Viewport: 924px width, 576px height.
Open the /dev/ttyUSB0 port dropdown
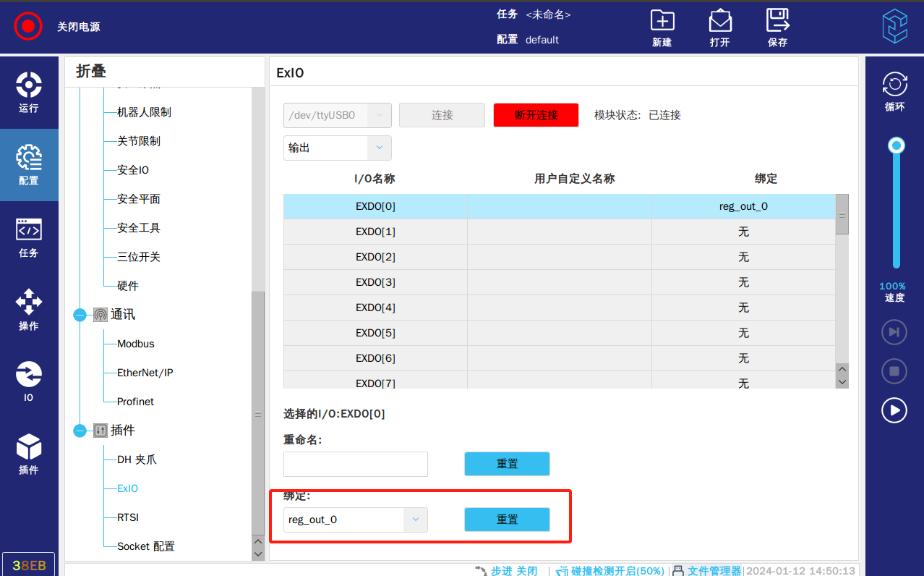pos(379,115)
